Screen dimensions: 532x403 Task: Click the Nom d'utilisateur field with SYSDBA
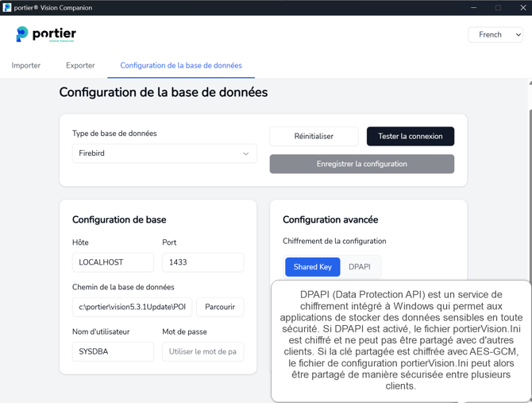point(113,351)
